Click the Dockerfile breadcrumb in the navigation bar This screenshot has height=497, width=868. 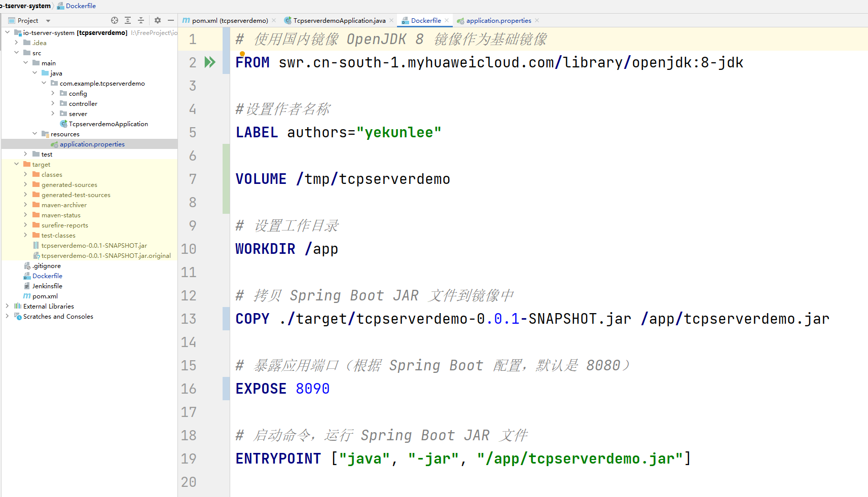click(x=81, y=6)
